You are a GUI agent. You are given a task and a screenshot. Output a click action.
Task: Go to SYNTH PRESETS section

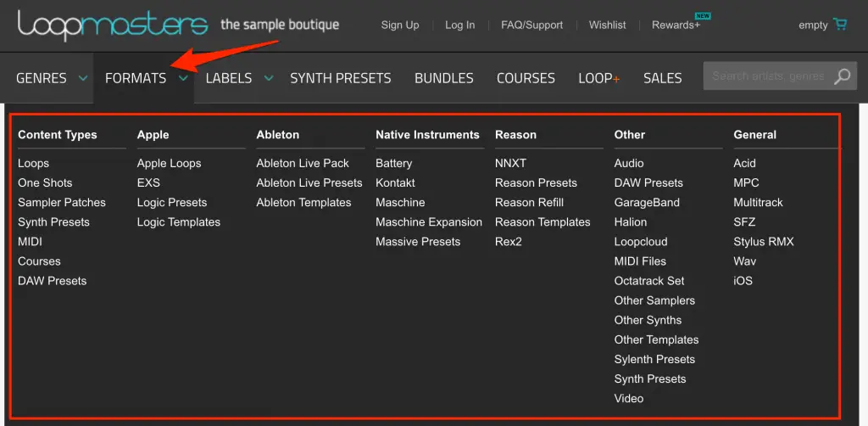(x=341, y=78)
